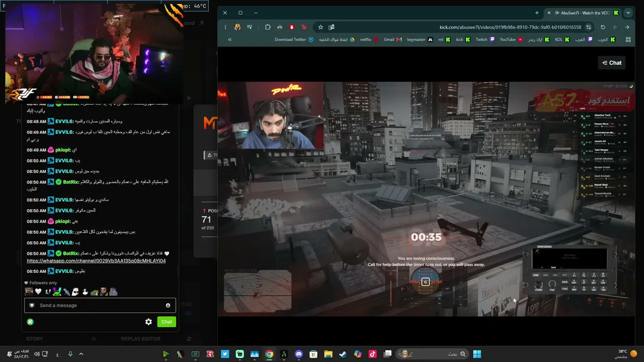Open the chat emoji picker
The height and width of the screenshot is (362, 644).
pyautogui.click(x=168, y=305)
